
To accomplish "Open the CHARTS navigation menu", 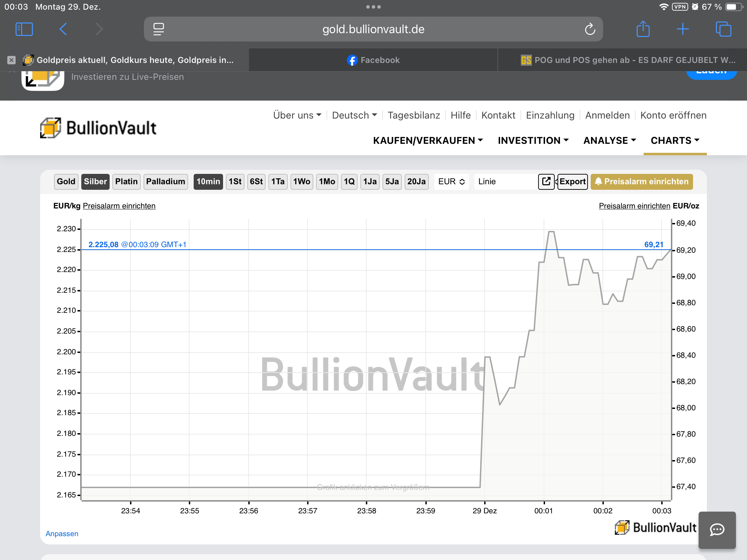I will click(x=675, y=140).
